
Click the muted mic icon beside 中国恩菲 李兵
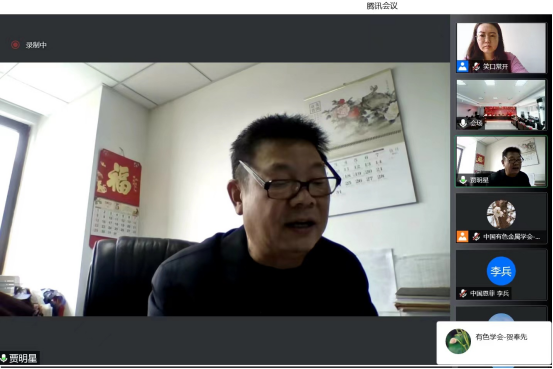[463, 293]
